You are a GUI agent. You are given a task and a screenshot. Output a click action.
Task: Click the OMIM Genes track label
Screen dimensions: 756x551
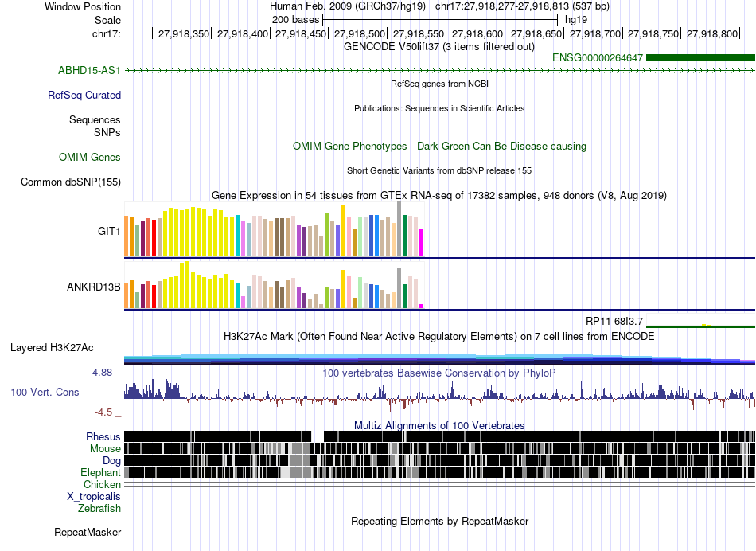pos(90,158)
